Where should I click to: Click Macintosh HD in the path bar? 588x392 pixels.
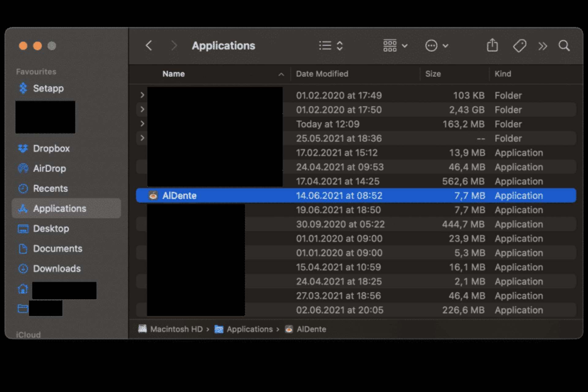coord(176,329)
